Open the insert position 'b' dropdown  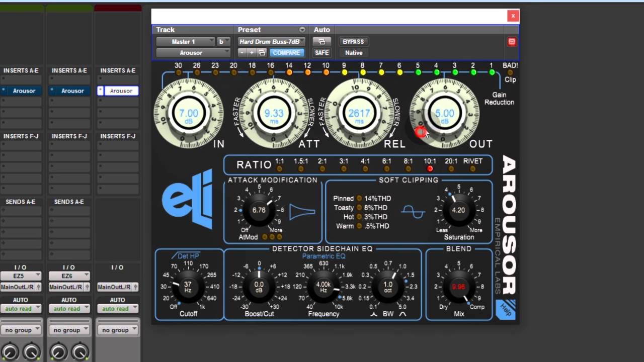(x=224, y=42)
